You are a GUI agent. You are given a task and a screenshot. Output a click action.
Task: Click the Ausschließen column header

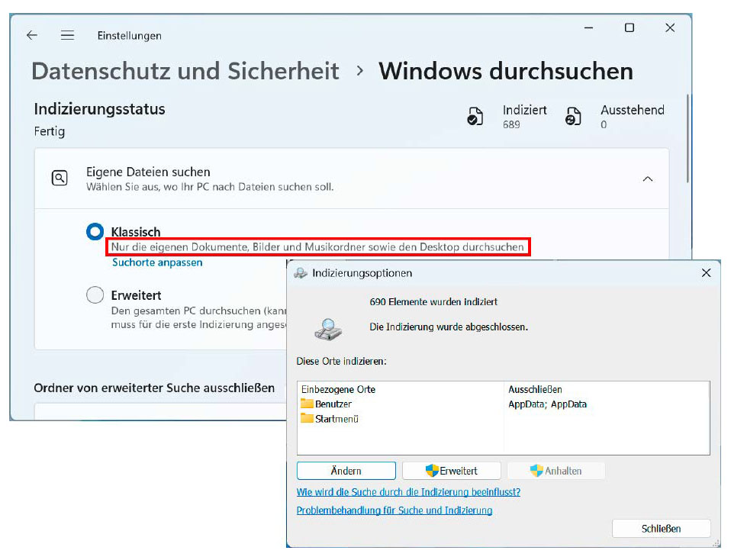point(535,389)
